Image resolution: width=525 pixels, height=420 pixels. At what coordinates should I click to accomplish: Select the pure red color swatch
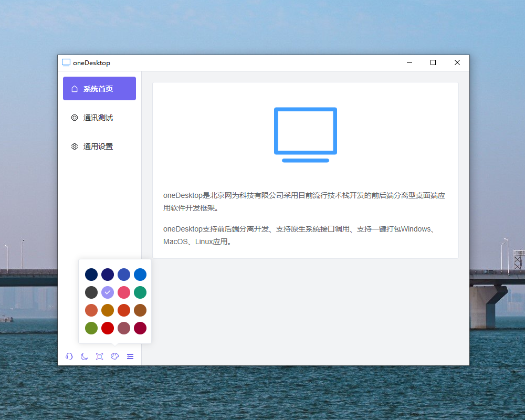click(x=108, y=328)
